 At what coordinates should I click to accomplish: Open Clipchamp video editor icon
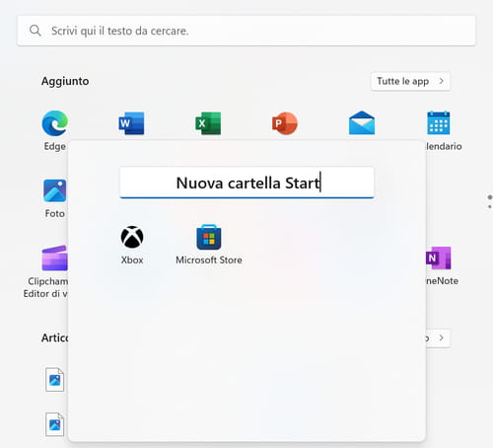(55, 259)
